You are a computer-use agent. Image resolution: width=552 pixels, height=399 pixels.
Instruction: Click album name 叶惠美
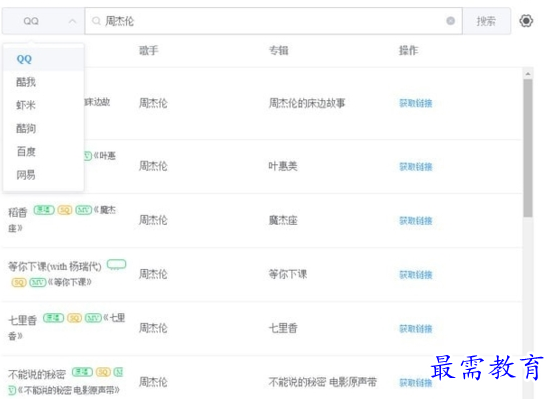283,166
